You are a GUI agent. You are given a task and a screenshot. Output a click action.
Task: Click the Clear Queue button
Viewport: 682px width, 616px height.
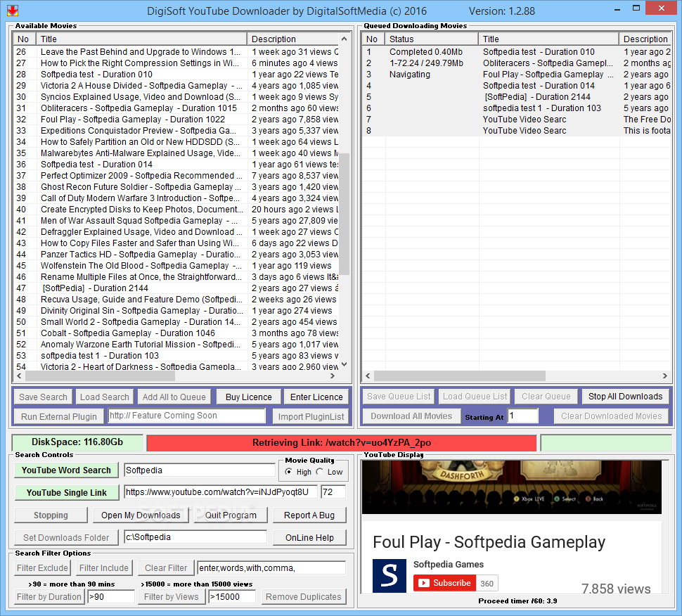[x=546, y=397]
